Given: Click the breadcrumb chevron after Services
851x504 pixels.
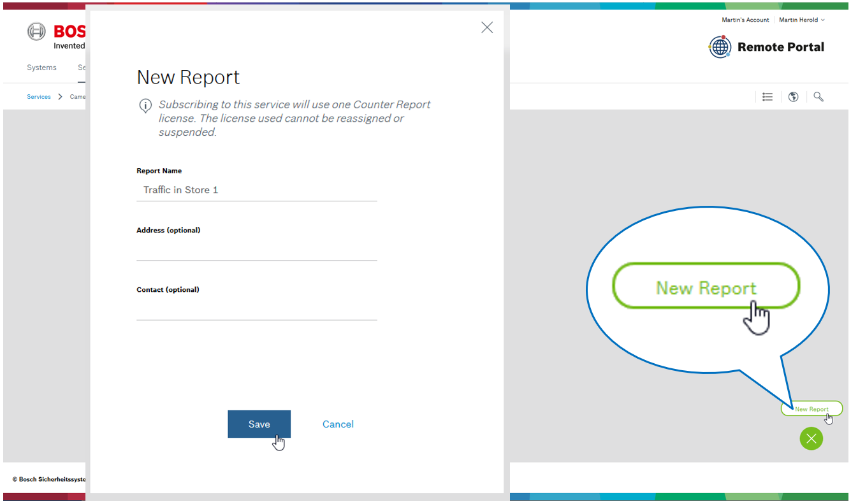Looking at the screenshot, I should pos(61,97).
